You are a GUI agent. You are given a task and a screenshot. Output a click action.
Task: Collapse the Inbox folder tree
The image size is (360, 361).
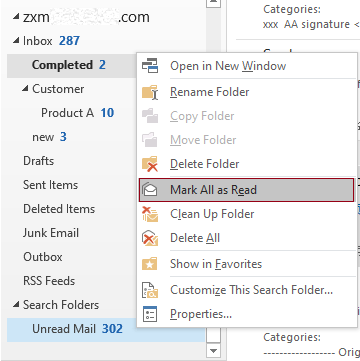[x=16, y=41]
